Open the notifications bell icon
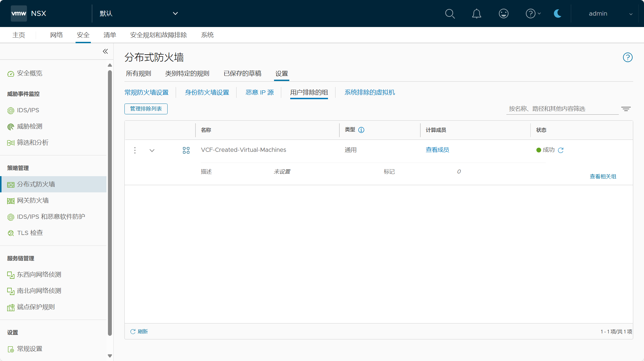The image size is (644, 361). click(x=476, y=14)
